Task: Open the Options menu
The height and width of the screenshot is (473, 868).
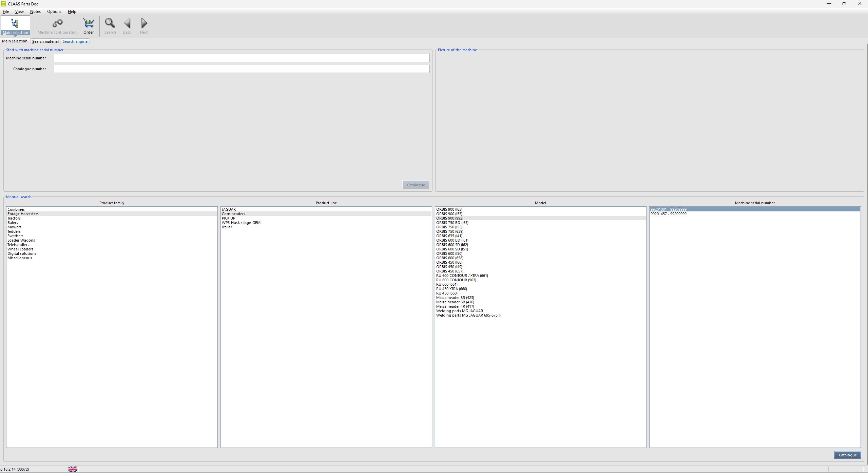Action: [54, 12]
